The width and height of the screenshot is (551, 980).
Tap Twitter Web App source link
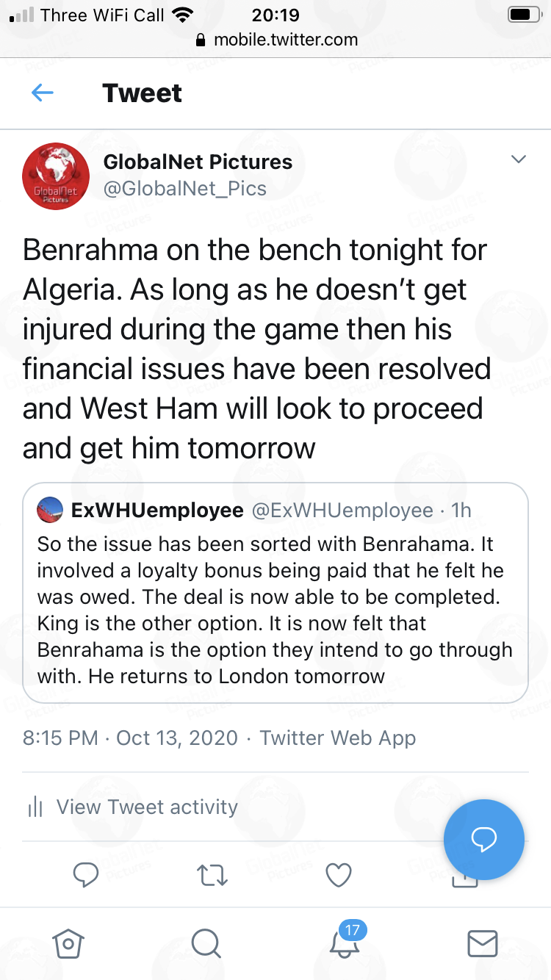(338, 738)
